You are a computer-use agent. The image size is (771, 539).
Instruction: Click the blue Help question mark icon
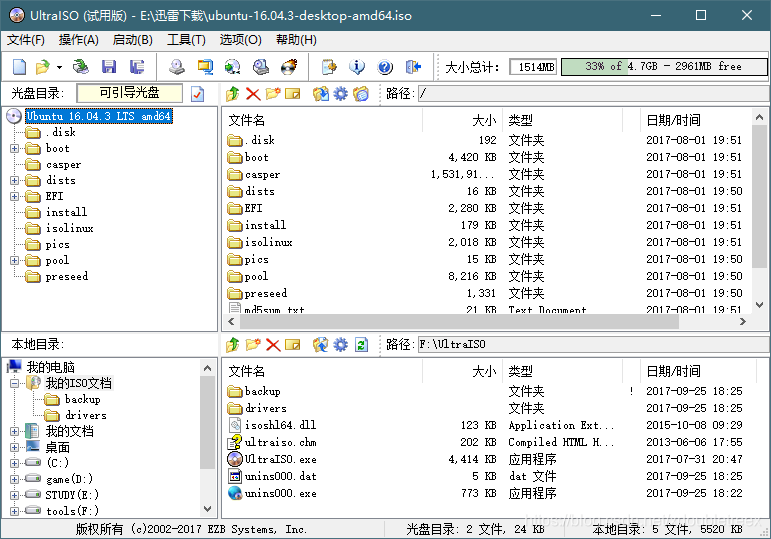(x=385, y=66)
